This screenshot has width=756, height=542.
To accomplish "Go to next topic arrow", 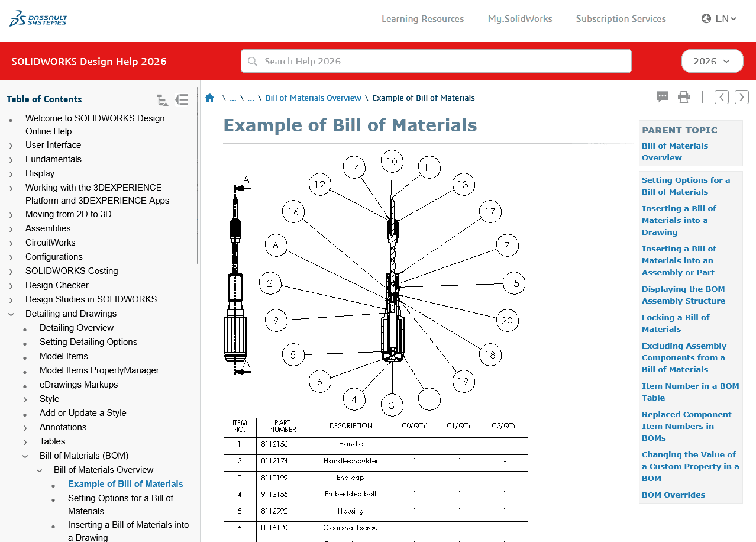I will point(741,97).
